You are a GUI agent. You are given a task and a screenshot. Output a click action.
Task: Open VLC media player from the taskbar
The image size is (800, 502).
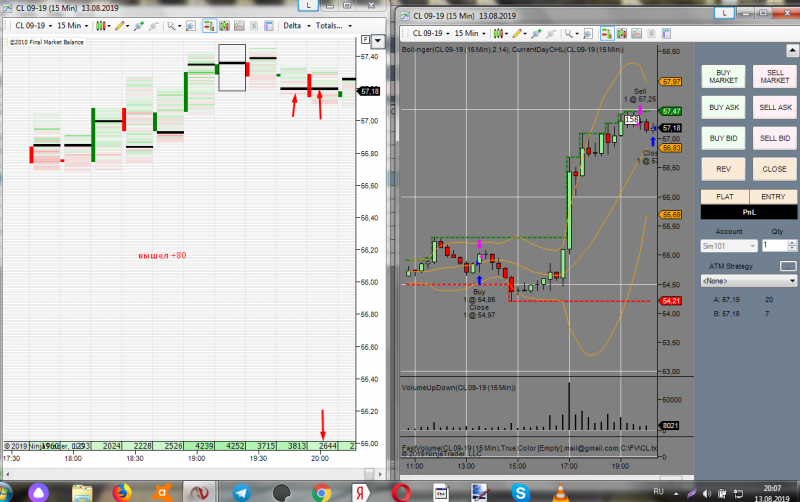tap(560, 493)
